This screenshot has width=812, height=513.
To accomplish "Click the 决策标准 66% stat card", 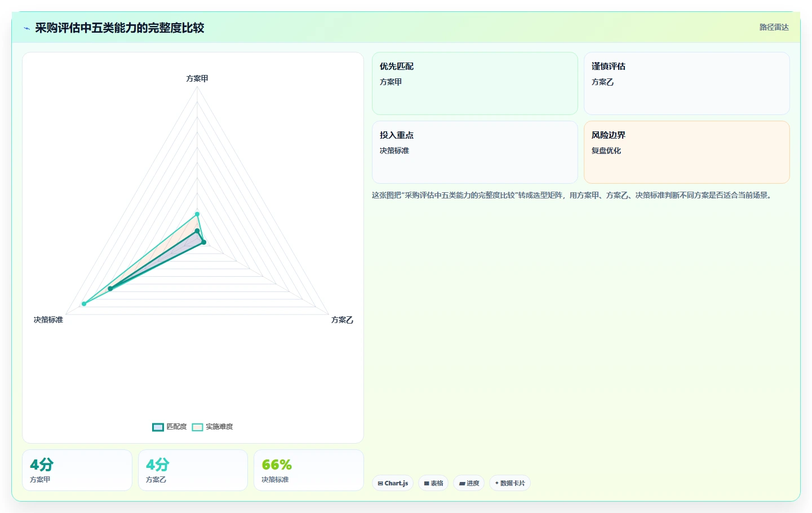I will tap(308, 470).
